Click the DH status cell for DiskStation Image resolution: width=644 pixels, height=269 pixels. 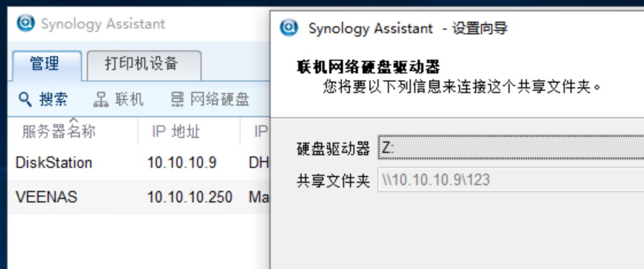258,163
